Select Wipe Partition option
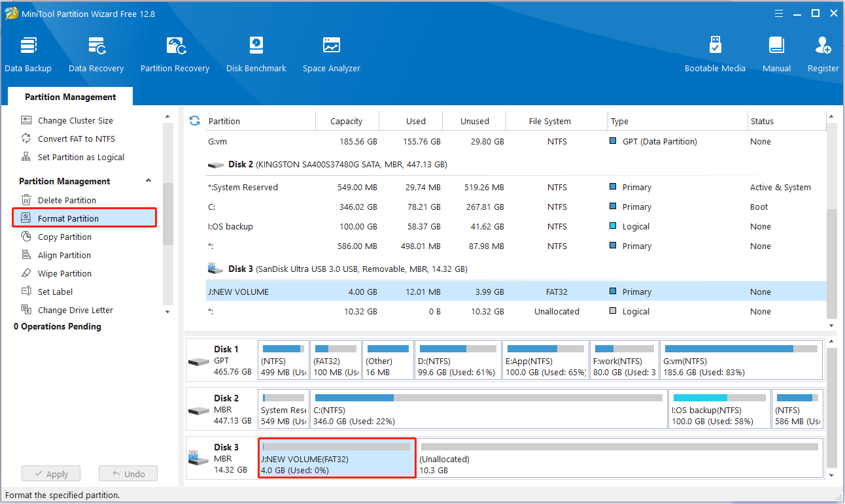The image size is (845, 504). click(64, 273)
